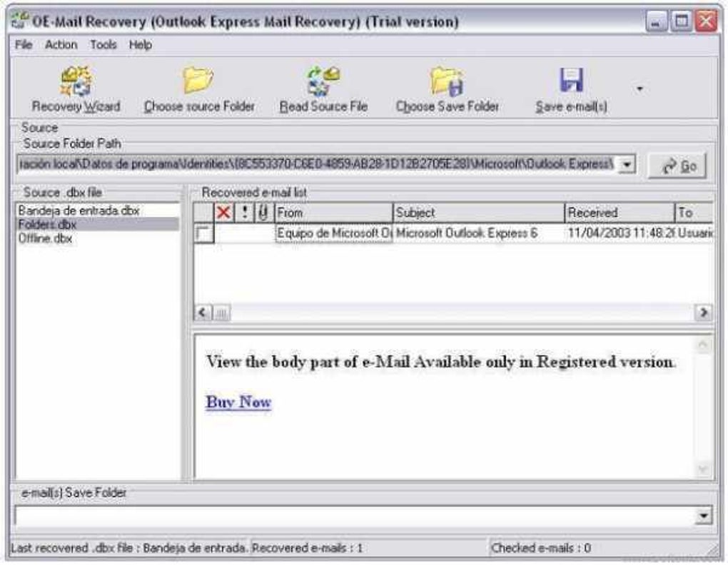Viewport: 728px width, 565px height.
Task: Open the e-mail(s) Save Folder dropdown
Action: point(704,515)
